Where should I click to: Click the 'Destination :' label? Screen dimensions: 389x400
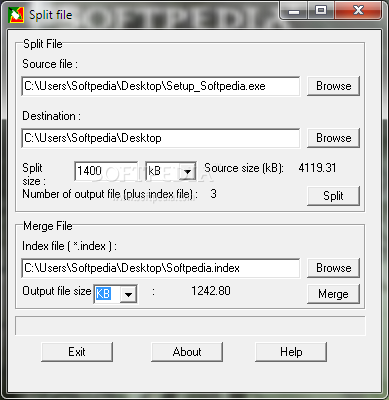point(51,116)
